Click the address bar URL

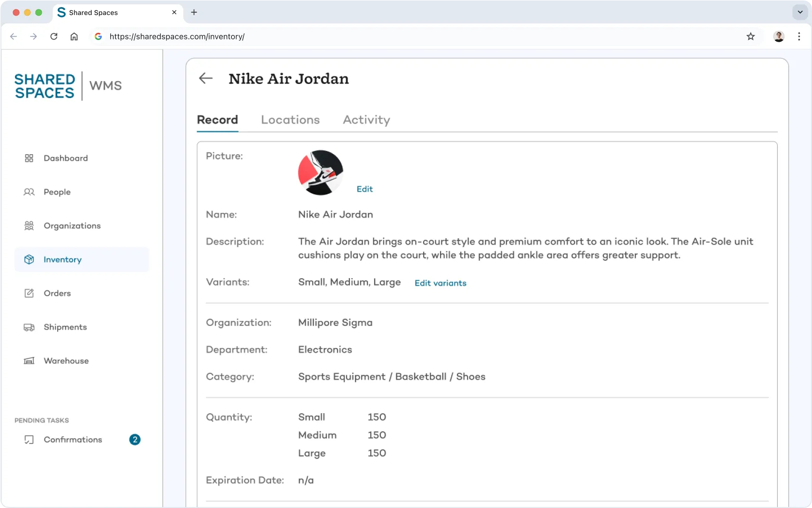point(177,37)
